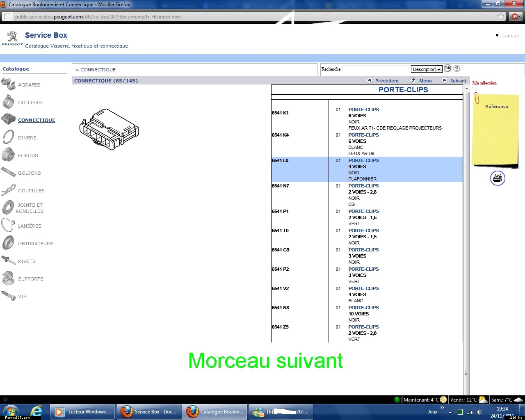Open the Ecrous nut icon category

pos(8,155)
